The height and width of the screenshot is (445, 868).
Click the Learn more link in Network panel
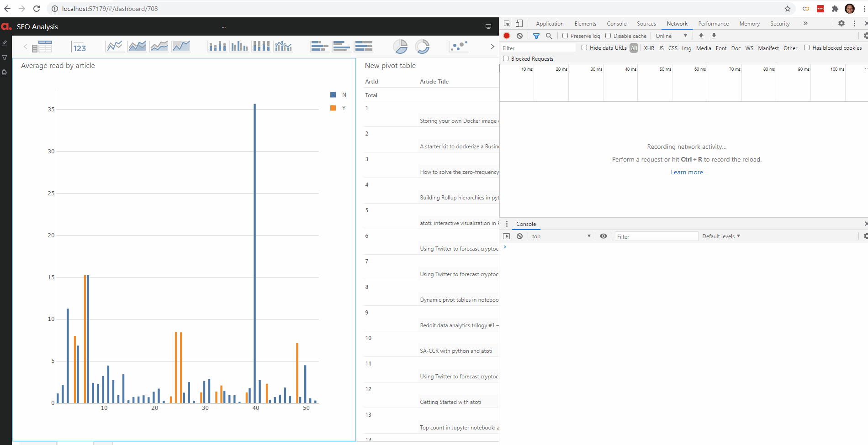[687, 172]
